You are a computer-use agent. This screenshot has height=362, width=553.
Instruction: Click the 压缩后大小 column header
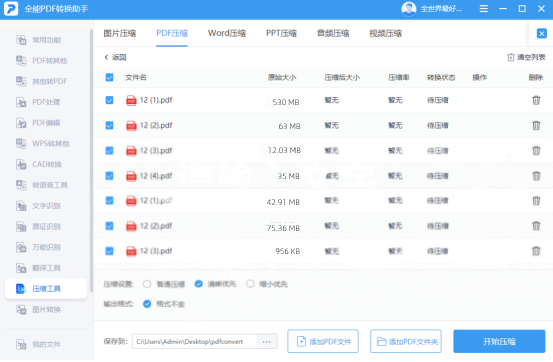point(342,77)
